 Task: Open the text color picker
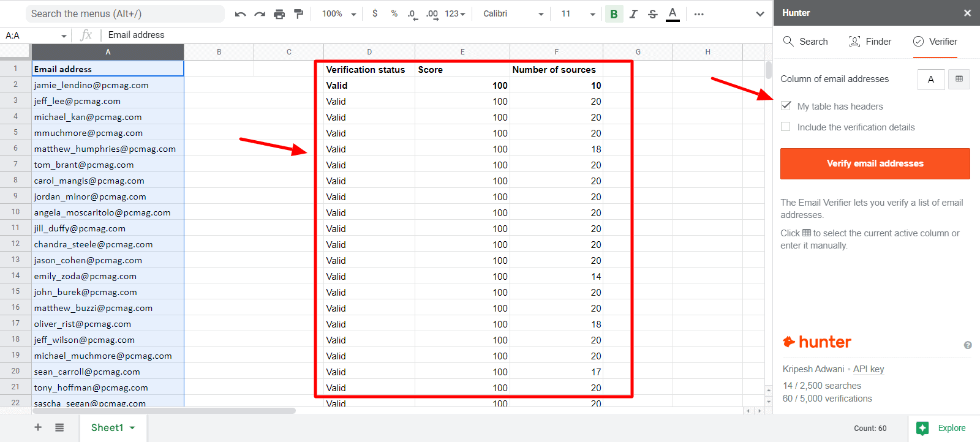tap(673, 14)
